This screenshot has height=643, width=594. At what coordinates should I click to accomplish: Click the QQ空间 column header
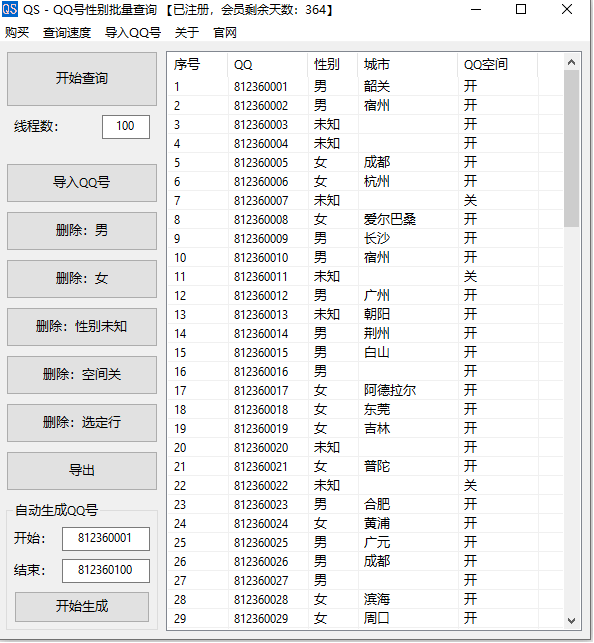pyautogui.click(x=498, y=65)
